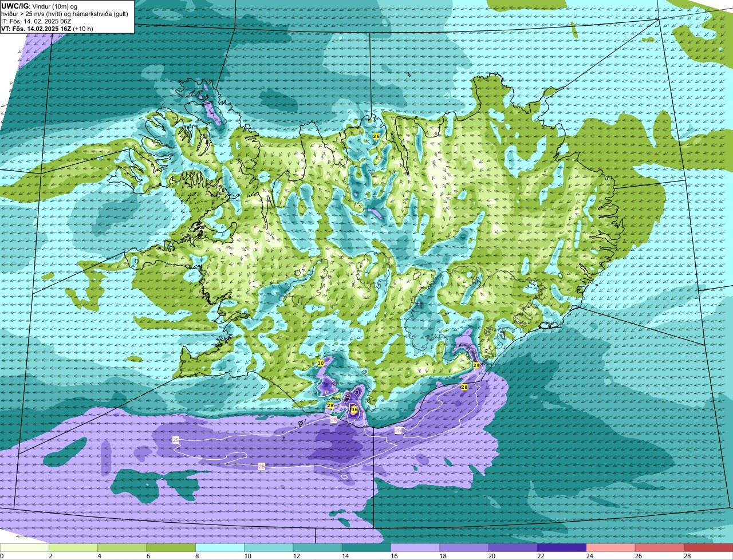Viewport: 733px width, 560px height.
Task: Click the yellow 26 gust label in north
Action: click(376, 136)
